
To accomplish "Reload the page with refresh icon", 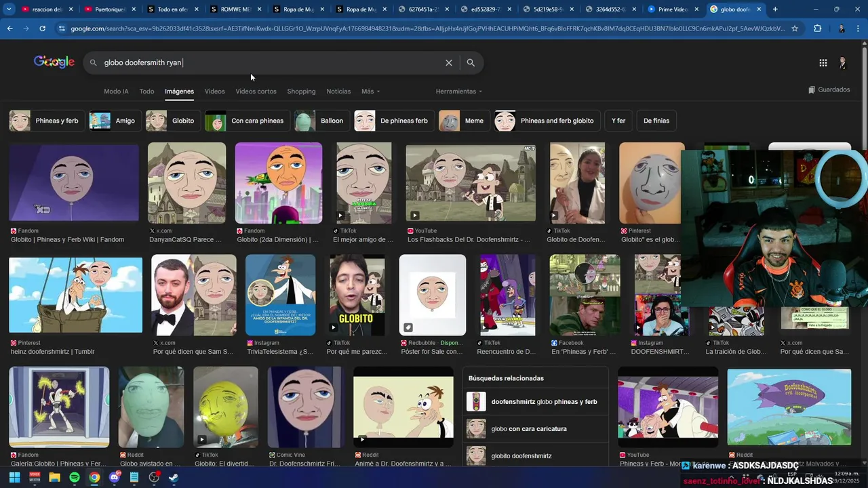I will 42,28.
